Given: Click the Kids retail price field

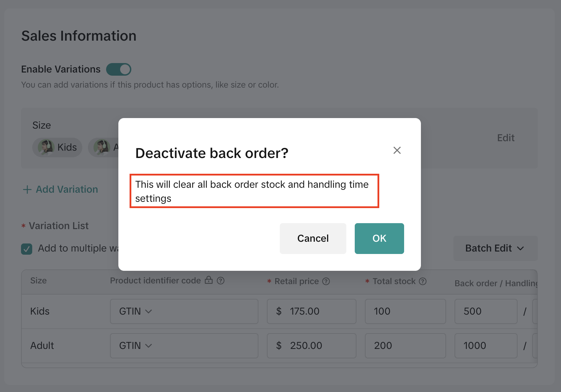Looking at the screenshot, I should (312, 311).
